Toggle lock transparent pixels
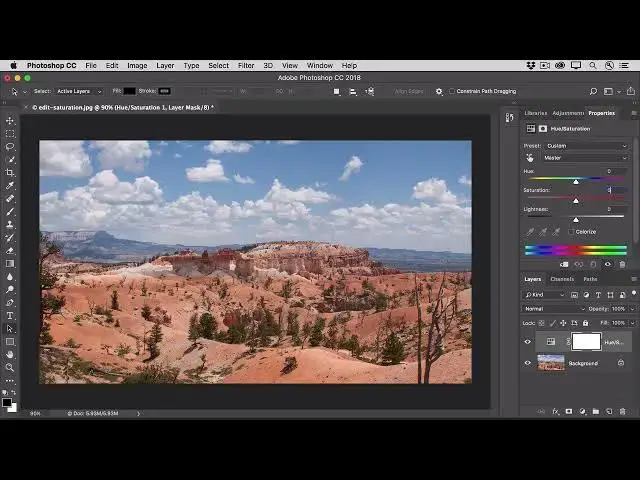This screenshot has height=480, width=640. click(541, 323)
